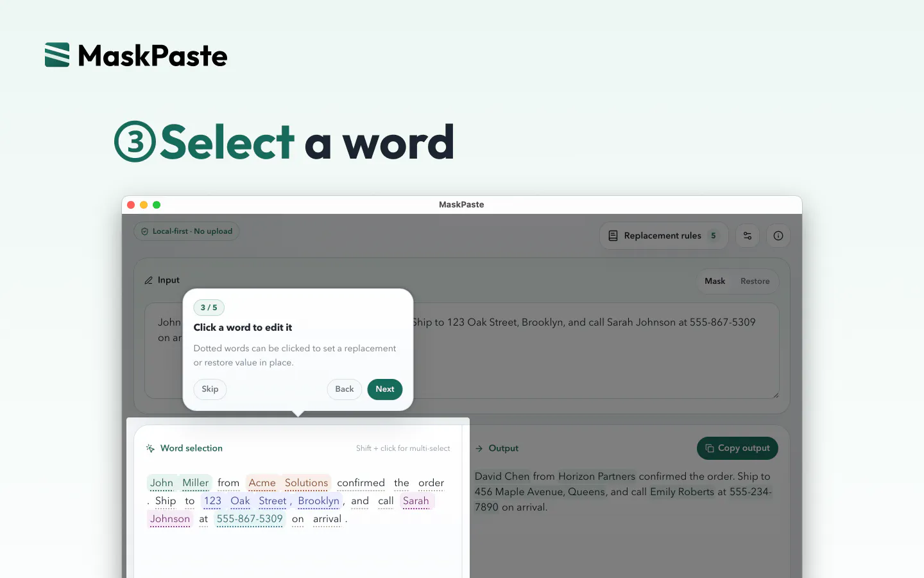Select the word Sarah
The height and width of the screenshot is (578, 924).
pyautogui.click(x=416, y=501)
